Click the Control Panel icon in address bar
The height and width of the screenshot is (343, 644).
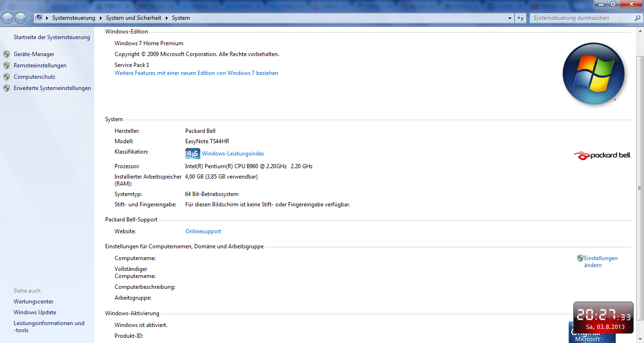pyautogui.click(x=39, y=18)
